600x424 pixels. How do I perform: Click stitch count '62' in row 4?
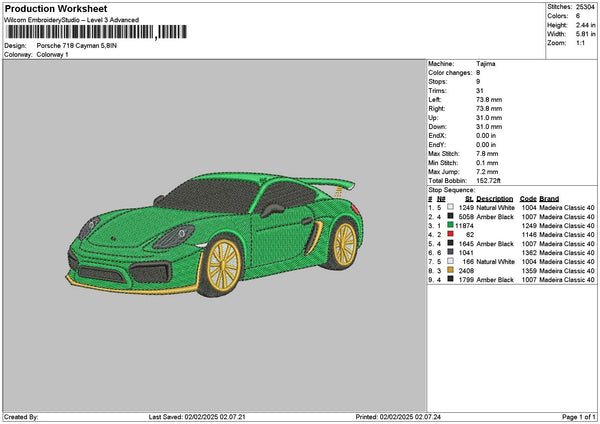[470, 235]
